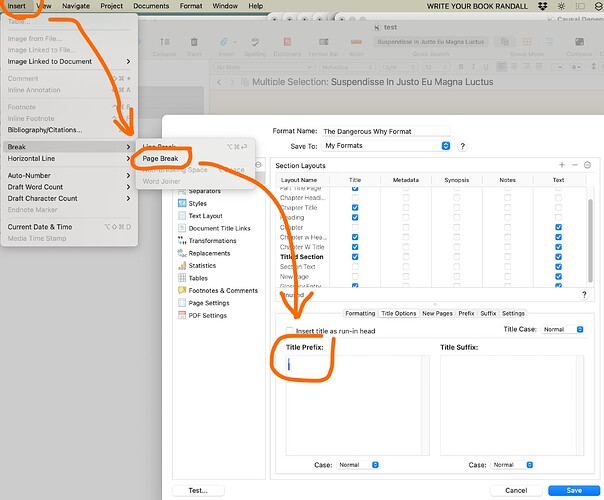
Task: Click the Compose toolbar icon
Action: (x=579, y=42)
